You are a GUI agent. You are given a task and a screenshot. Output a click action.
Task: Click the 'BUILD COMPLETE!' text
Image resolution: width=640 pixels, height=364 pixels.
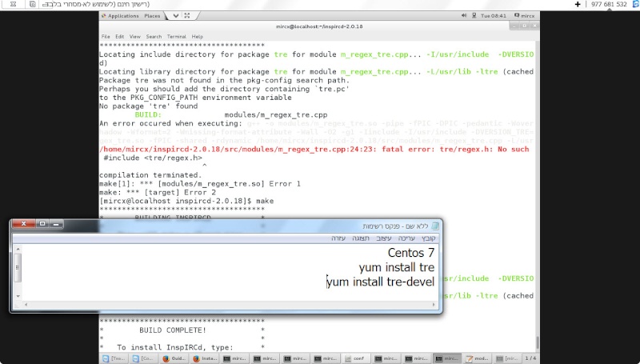pyautogui.click(x=173, y=330)
